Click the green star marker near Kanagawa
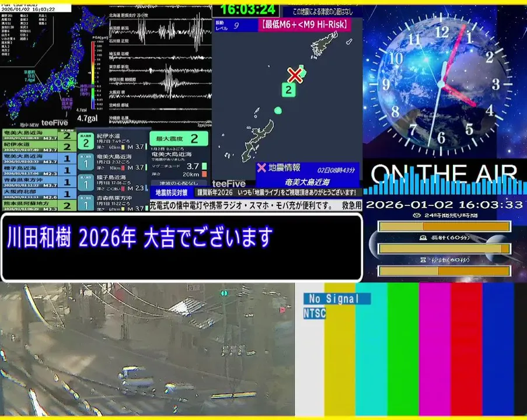 [x=71, y=82]
